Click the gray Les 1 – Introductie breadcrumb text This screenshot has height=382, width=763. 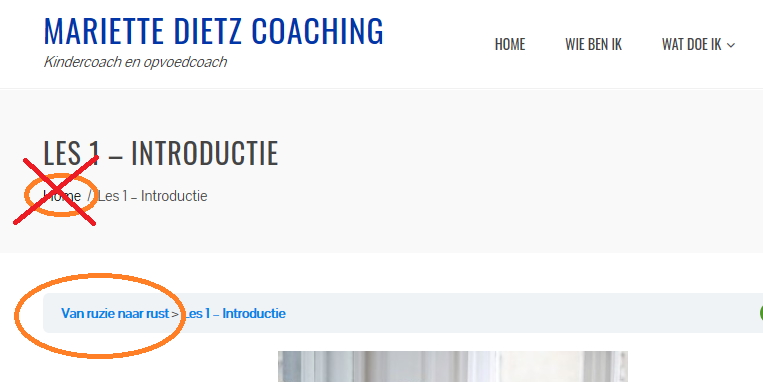click(153, 196)
